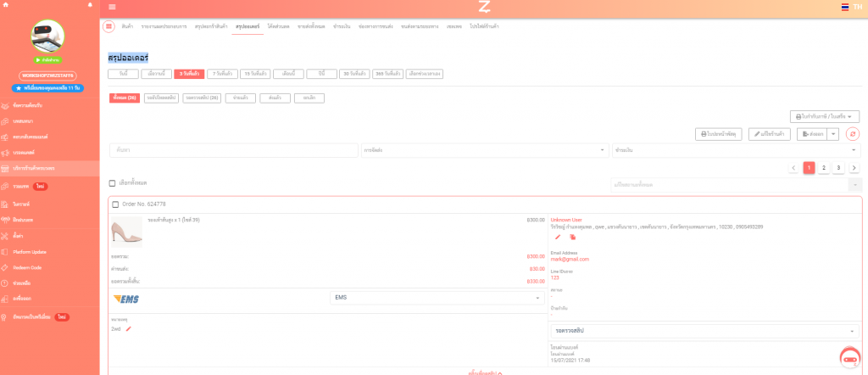The image size is (868, 375).
Task: Filter orders by ยกเลิก (cancelled) status
Action: coord(309,98)
